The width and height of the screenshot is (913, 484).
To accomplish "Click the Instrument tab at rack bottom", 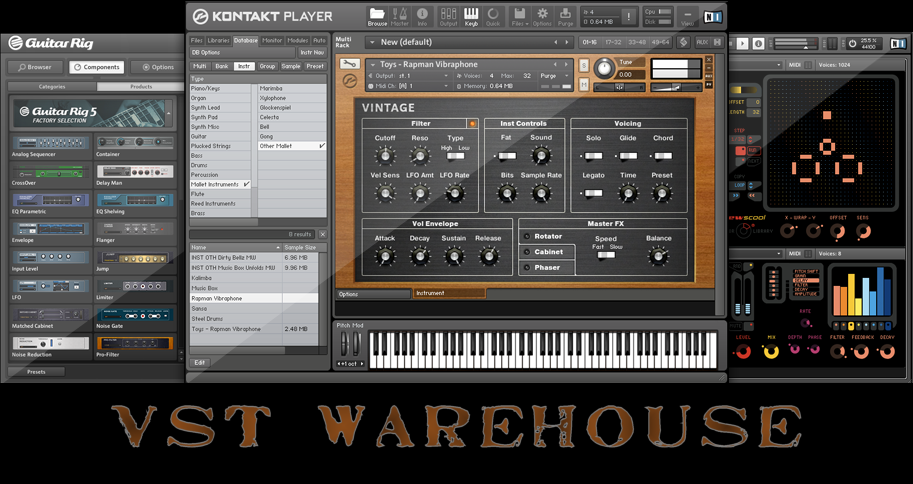I will (449, 294).
